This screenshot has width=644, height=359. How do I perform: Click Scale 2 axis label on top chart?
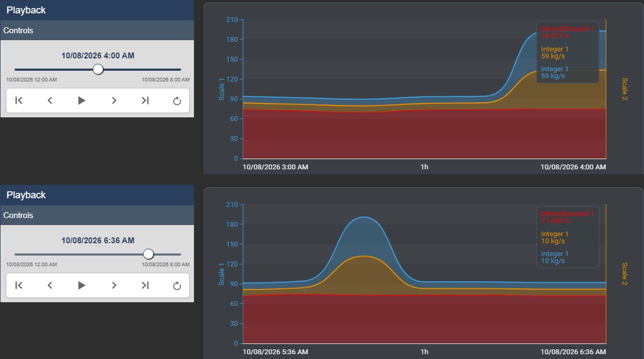click(x=625, y=89)
